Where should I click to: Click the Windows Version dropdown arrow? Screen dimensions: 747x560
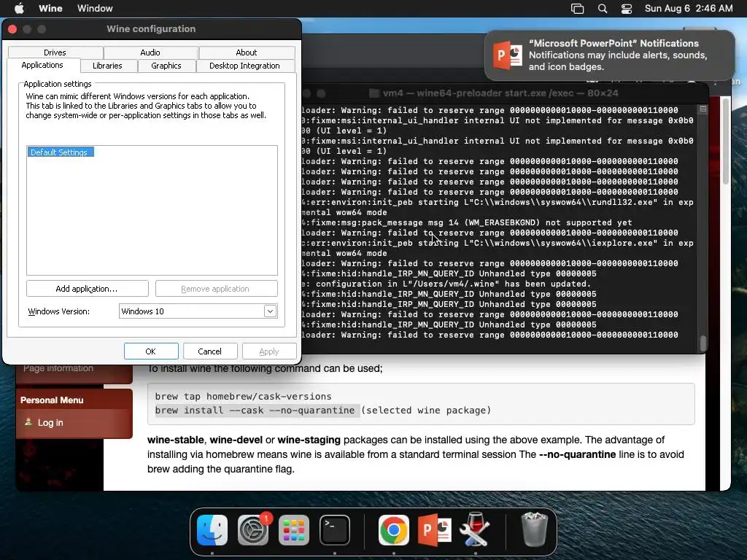[270, 311]
